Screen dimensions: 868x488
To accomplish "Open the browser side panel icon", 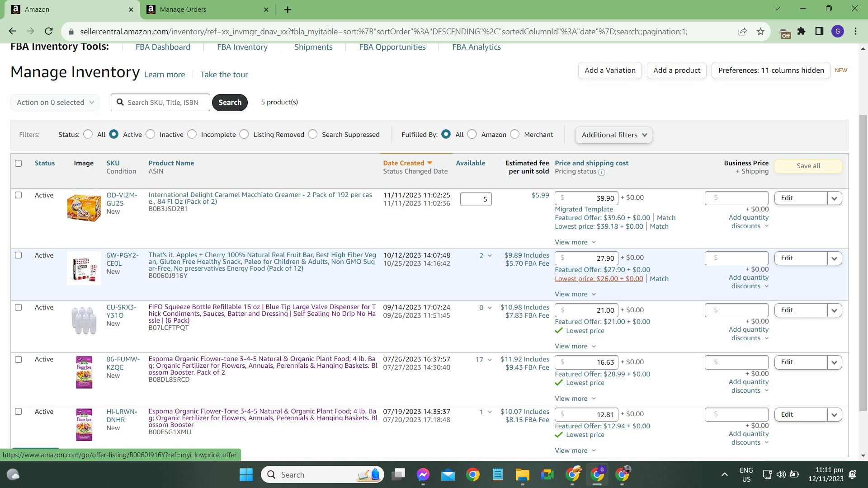I will [x=819, y=31].
